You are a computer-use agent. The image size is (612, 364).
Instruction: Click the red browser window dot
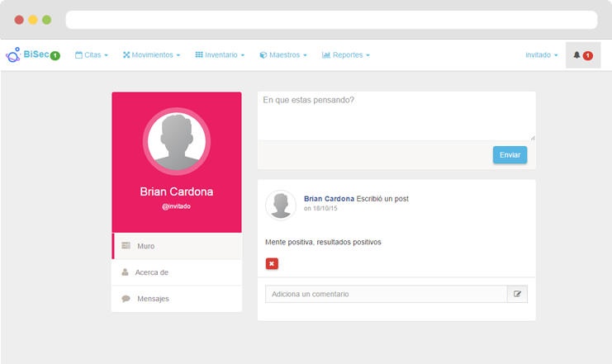(19, 20)
